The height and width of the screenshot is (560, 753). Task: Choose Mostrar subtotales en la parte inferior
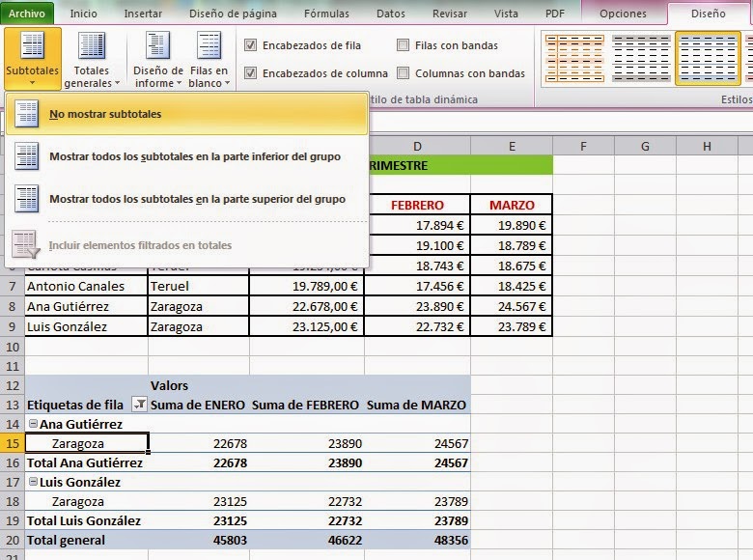[x=187, y=156]
